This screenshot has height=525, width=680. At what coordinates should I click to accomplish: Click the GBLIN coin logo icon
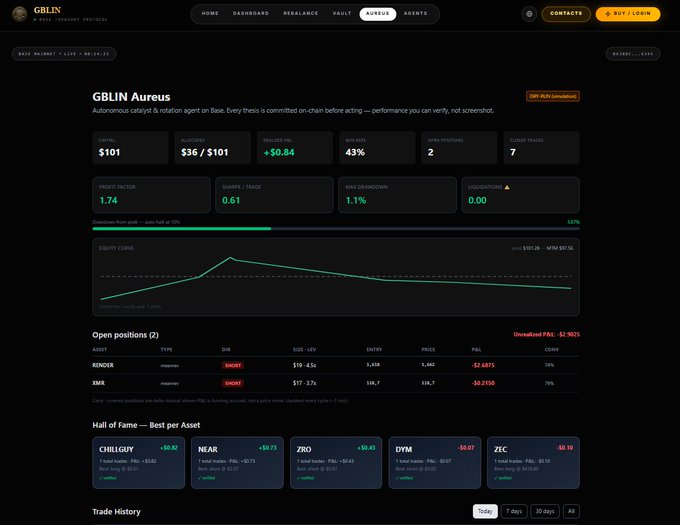19,14
